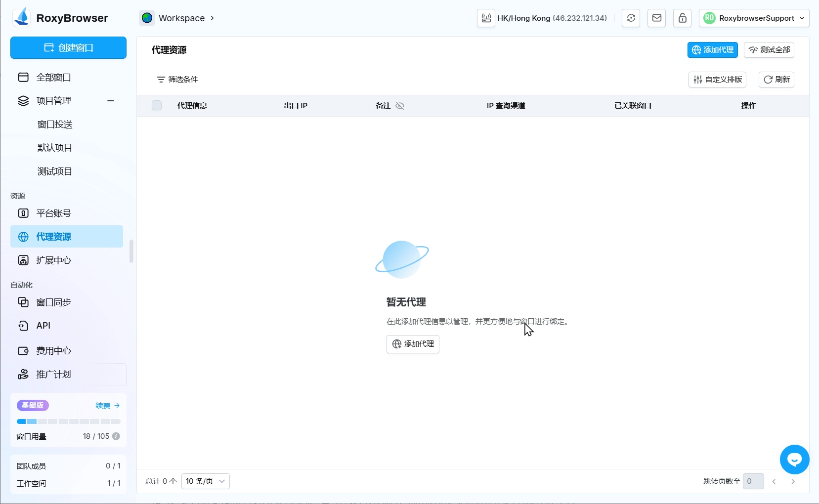Click the window usage info icon
The image size is (819, 504).
[x=116, y=436]
